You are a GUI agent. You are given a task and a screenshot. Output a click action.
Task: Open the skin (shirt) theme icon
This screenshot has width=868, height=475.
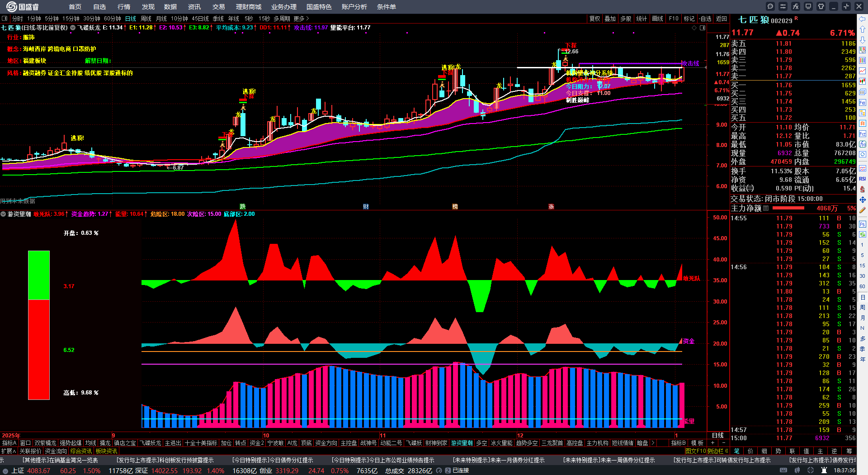click(821, 6)
